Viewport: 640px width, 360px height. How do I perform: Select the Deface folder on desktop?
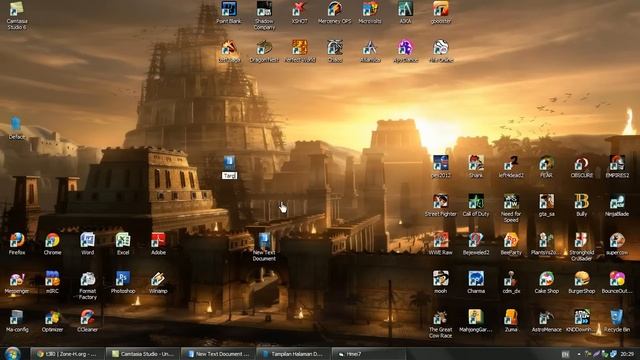pos(16,128)
